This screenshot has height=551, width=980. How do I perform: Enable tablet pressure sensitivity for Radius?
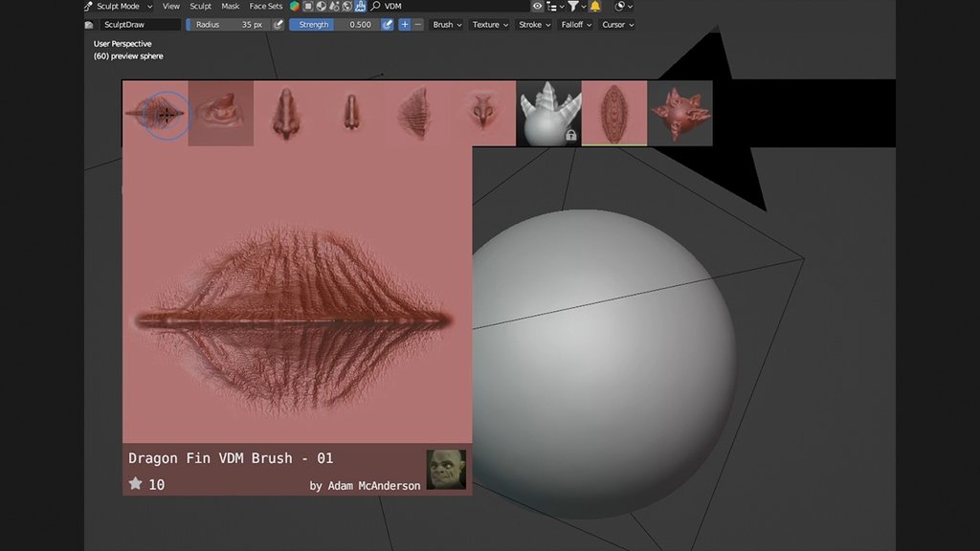pos(277,24)
